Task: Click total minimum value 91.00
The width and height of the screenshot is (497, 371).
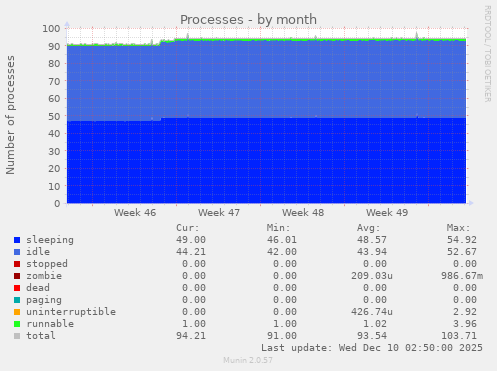Action: point(282,336)
